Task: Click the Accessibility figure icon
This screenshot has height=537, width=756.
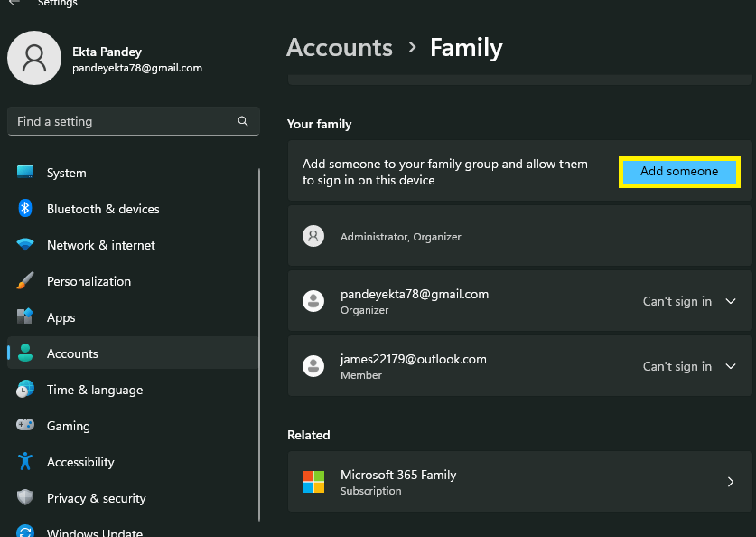Action: coord(25,462)
